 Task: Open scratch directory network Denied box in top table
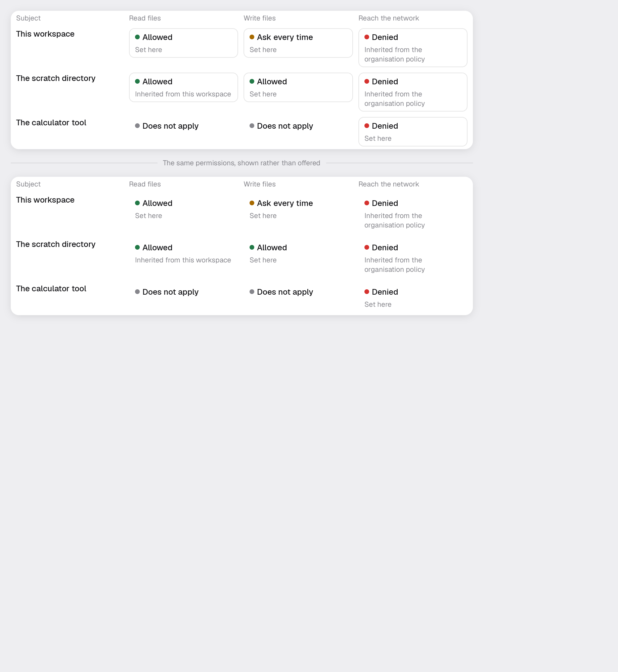413,92
